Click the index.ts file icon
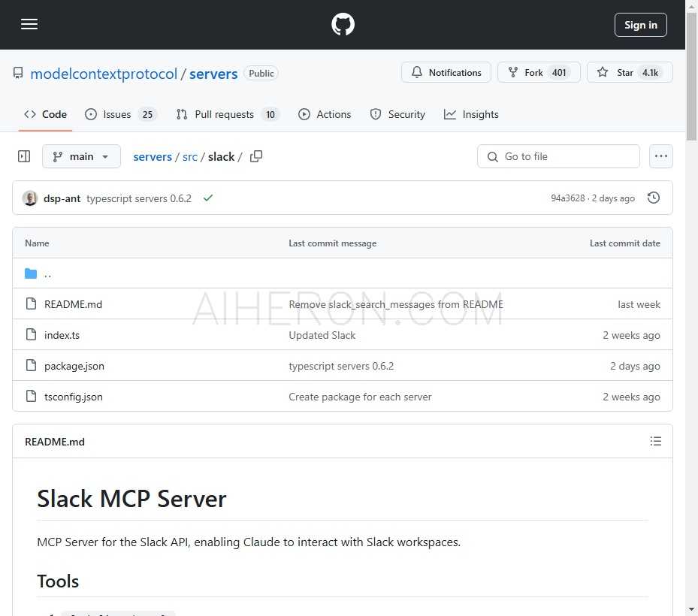The image size is (698, 616). pos(31,334)
